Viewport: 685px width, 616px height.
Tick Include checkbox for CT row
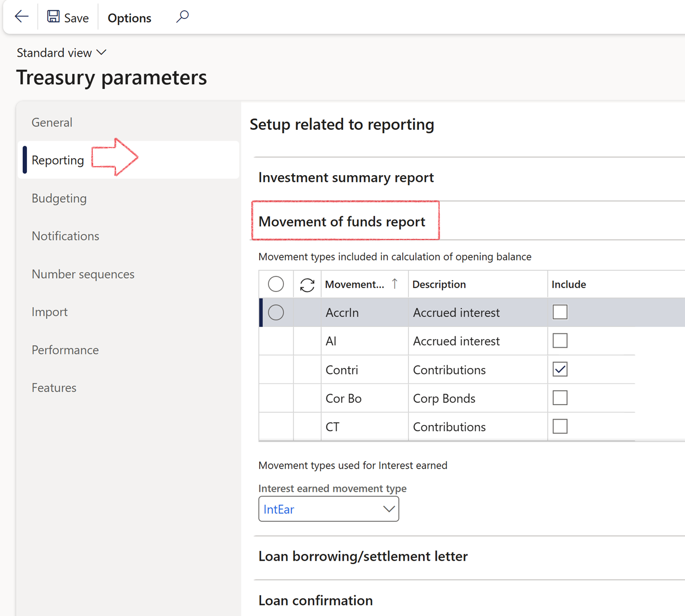(560, 426)
